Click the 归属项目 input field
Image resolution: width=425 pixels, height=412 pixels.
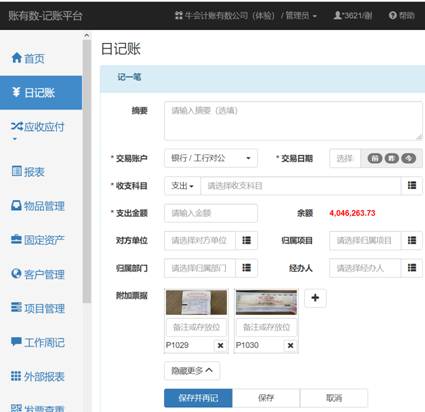(365, 240)
